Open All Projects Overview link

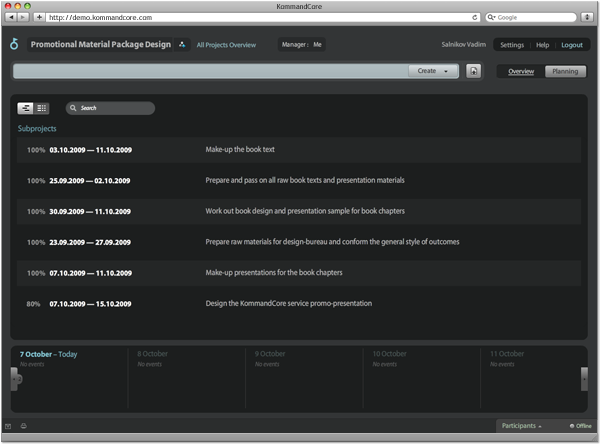click(226, 45)
